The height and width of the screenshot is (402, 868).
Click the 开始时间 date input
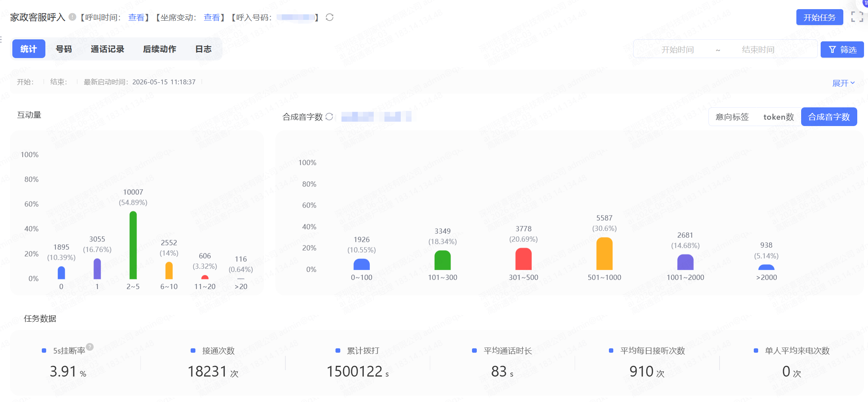tap(677, 49)
